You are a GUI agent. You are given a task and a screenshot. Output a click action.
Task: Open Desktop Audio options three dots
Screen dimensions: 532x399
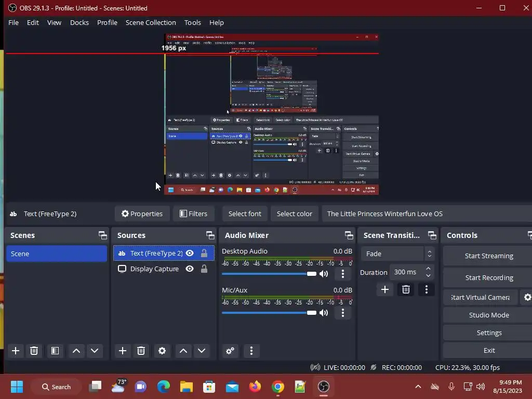343,274
